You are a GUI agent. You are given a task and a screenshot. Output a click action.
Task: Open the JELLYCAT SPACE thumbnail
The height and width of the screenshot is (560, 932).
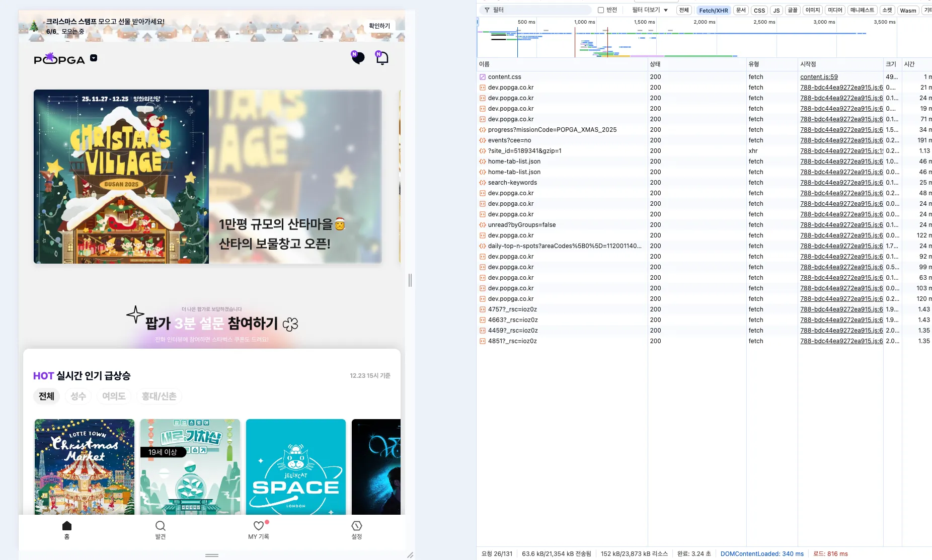click(295, 467)
